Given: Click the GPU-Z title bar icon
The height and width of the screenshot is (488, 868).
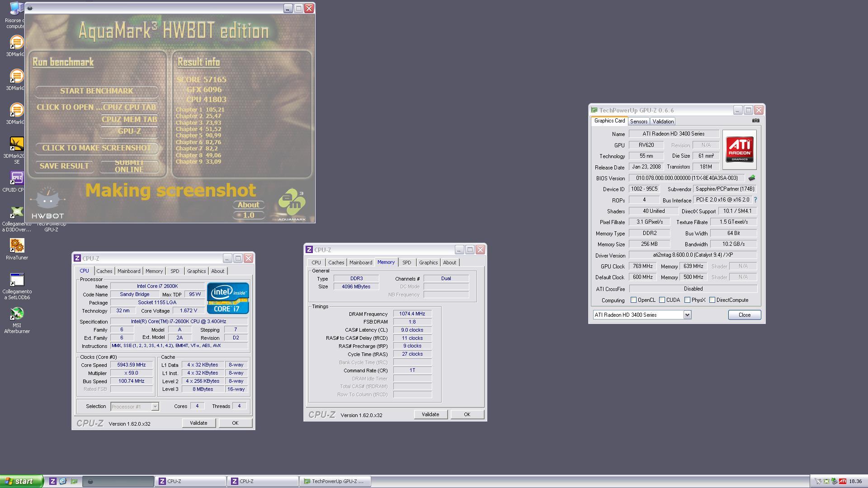Looking at the screenshot, I should point(594,110).
